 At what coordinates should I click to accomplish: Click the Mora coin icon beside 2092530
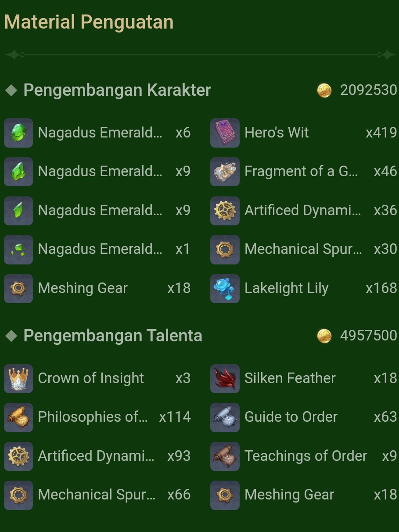pos(324,90)
